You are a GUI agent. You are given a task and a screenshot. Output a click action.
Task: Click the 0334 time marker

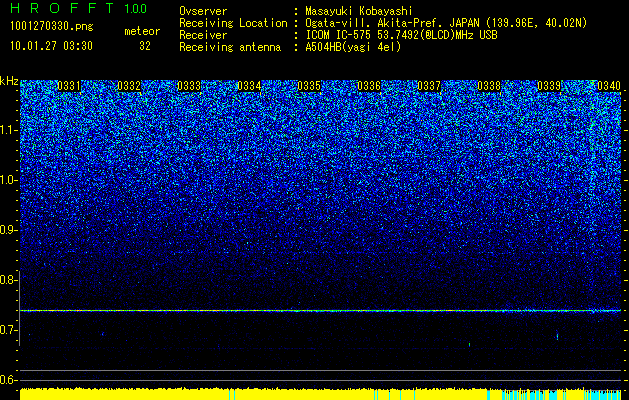pos(249,86)
